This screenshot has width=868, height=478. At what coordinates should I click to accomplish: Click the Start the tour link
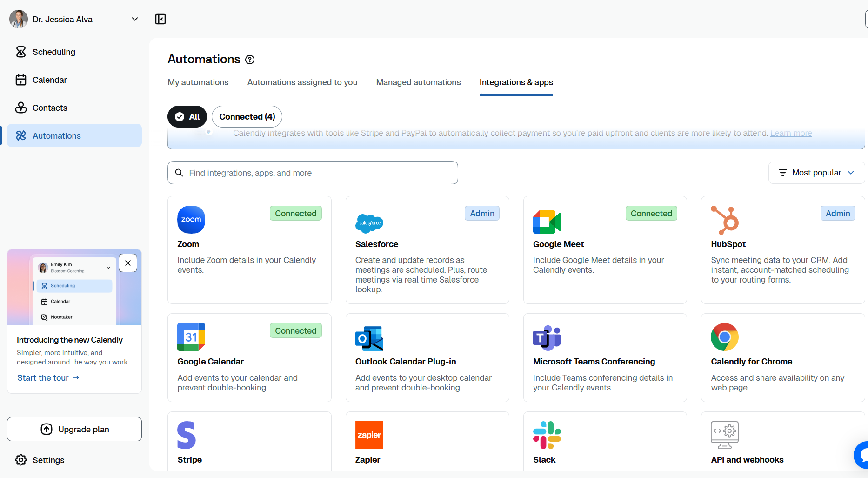click(48, 378)
